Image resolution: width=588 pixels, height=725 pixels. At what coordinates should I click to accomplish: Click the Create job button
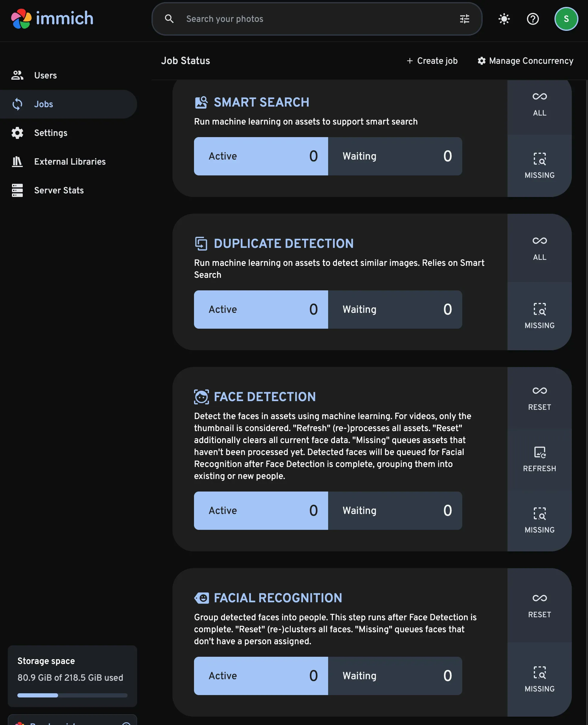point(432,61)
